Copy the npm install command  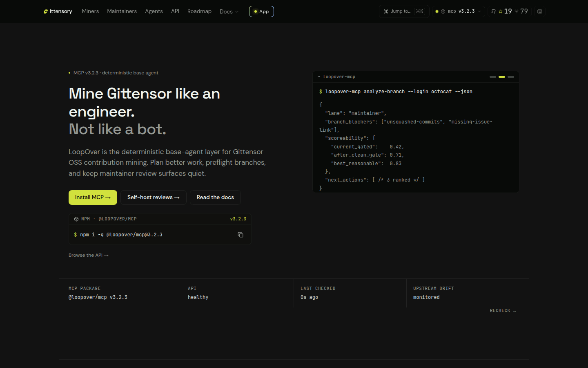(241, 235)
